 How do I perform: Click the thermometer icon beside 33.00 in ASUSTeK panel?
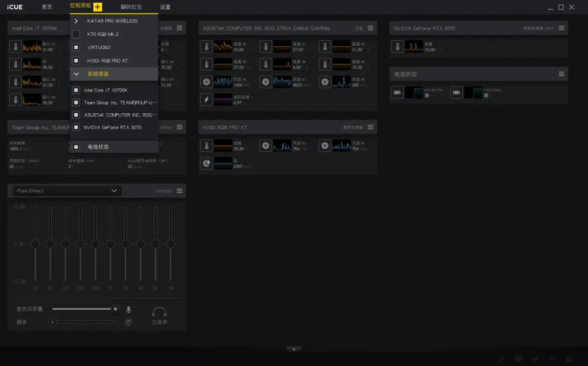coord(206,46)
